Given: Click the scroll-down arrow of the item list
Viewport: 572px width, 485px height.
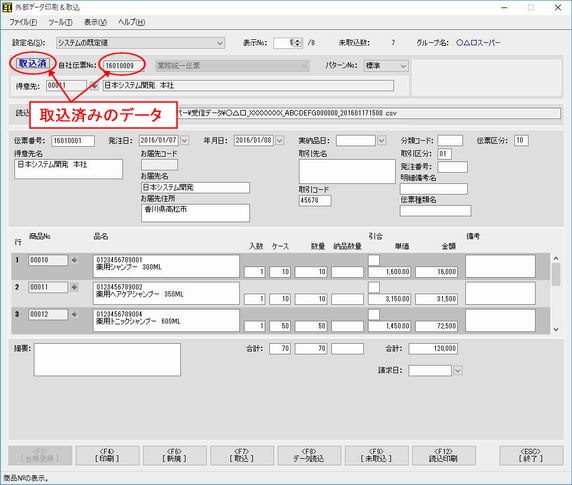Looking at the screenshot, I should 556,329.
